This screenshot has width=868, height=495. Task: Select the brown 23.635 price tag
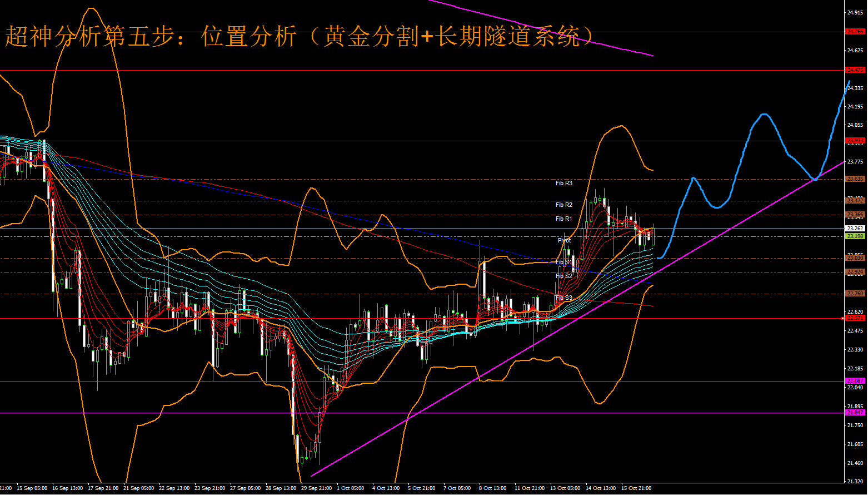[855, 179]
